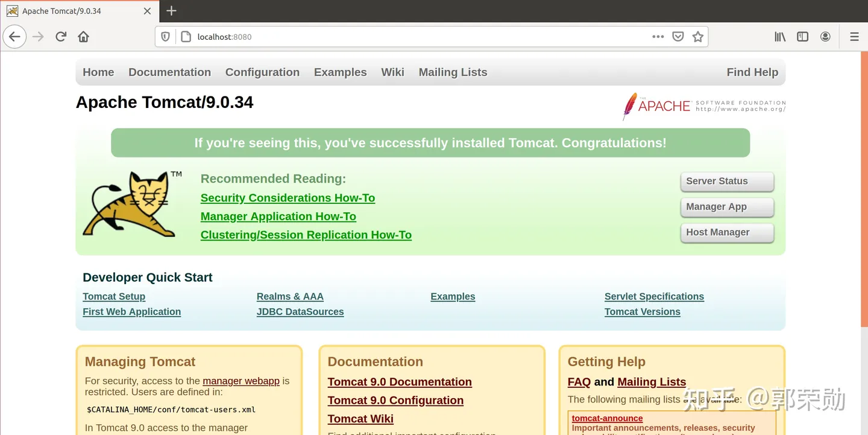This screenshot has width=868, height=435.
Task: Open the Servlet Specifications link
Action: [x=654, y=297]
